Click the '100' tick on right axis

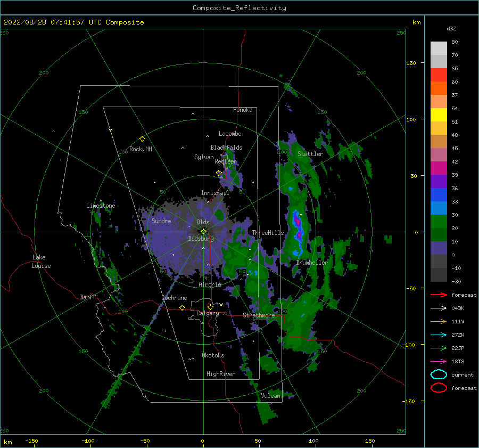411,119
